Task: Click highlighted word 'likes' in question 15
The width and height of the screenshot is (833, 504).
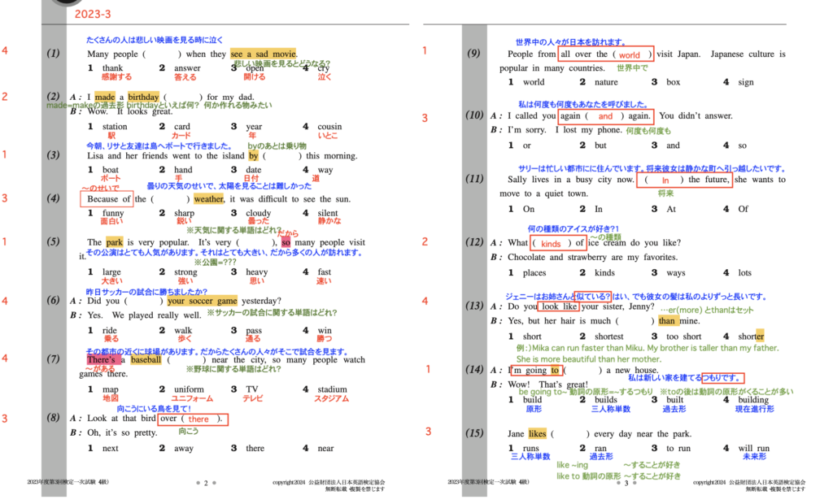Action: 537,433
